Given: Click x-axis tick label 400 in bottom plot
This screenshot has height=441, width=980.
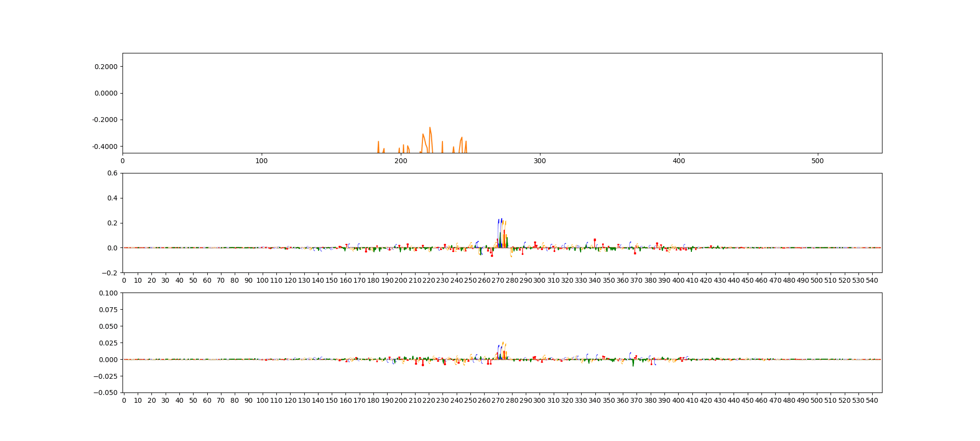Looking at the screenshot, I should coord(678,400).
